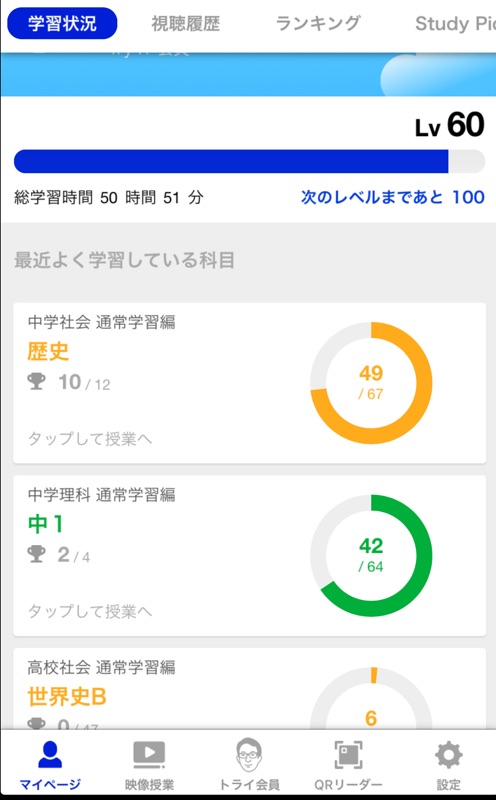The width and height of the screenshot is (496, 800).
Task: Switch to the 学習状況 tab
Action: pyautogui.click(x=62, y=23)
